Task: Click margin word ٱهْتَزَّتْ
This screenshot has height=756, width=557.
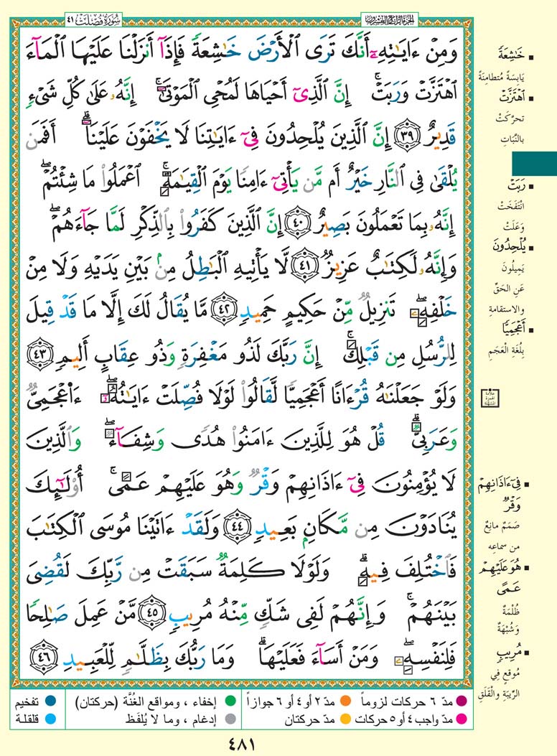Action: tap(512, 97)
